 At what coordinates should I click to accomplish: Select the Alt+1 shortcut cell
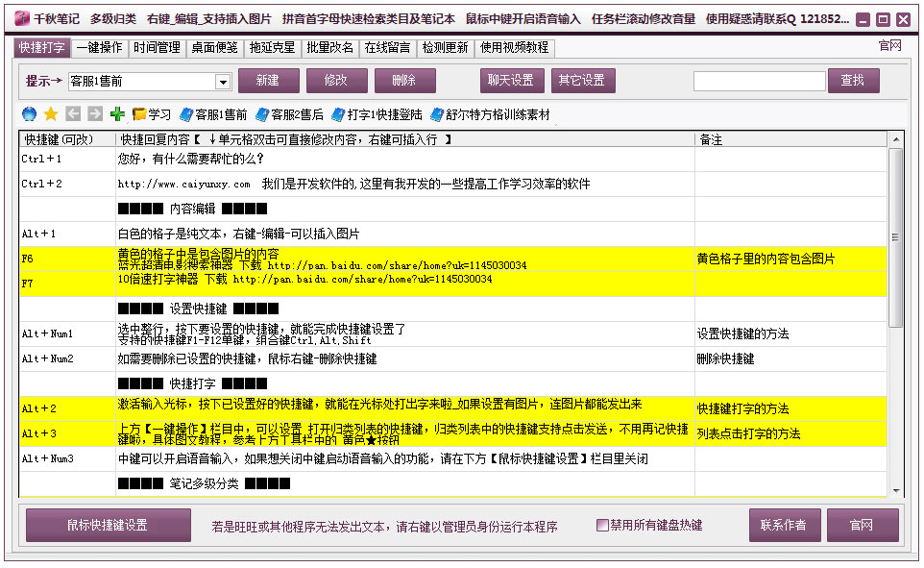[68, 235]
